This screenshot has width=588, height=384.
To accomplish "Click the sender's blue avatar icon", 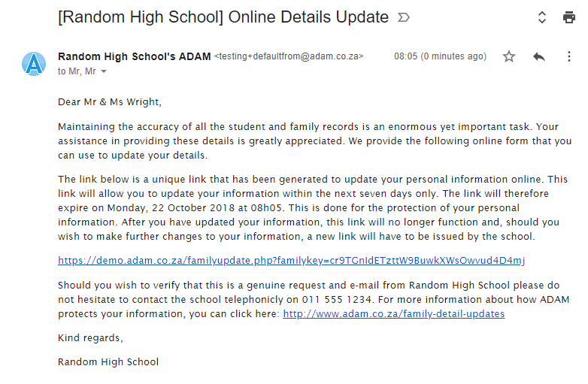I will point(34,64).
